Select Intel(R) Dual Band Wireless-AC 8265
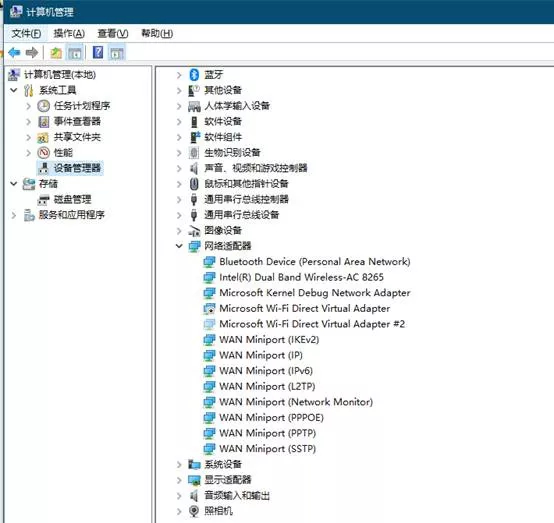Image resolution: width=554 pixels, height=523 pixels. point(301,277)
